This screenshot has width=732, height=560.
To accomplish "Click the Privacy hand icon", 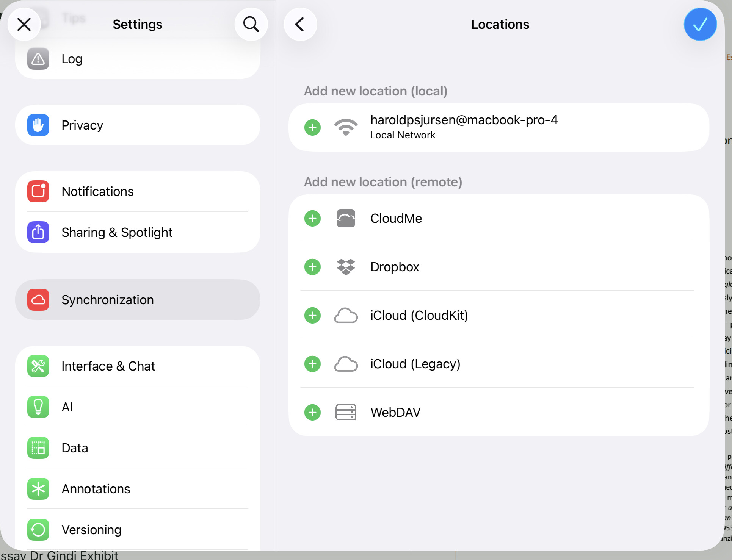I will tap(38, 125).
